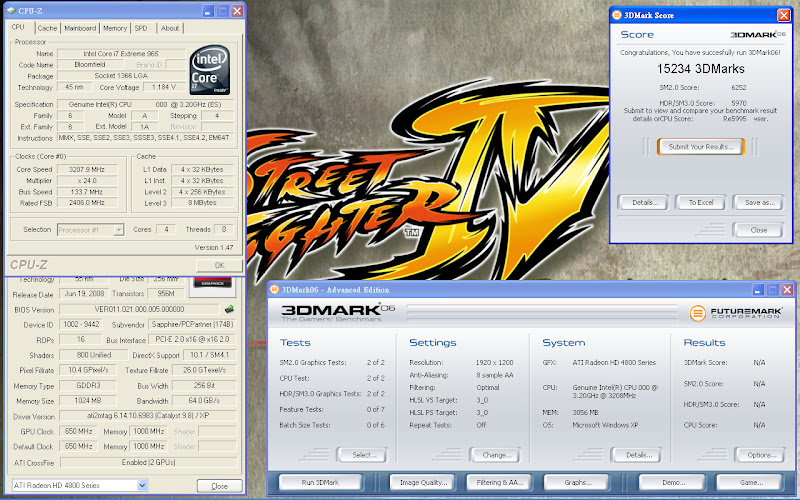The image size is (800, 500).
Task: Click the CPU Name field Intel Core i7 Extreme 965
Action: point(121,54)
